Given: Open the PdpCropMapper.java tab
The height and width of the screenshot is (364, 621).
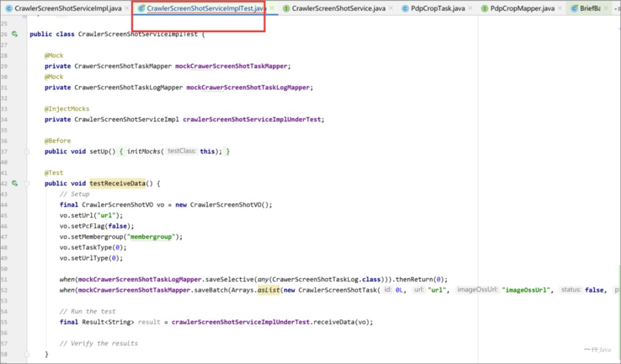Looking at the screenshot, I should coord(522,8).
